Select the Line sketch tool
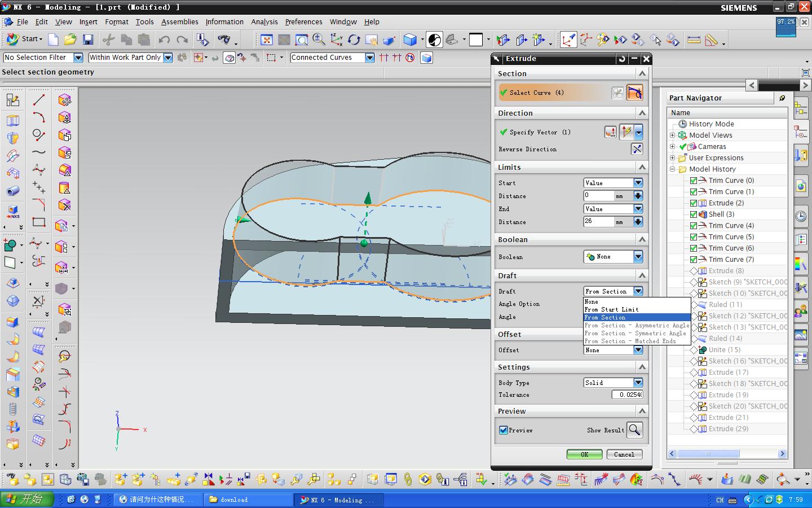Viewport: 812px width, 508px height. click(x=38, y=100)
